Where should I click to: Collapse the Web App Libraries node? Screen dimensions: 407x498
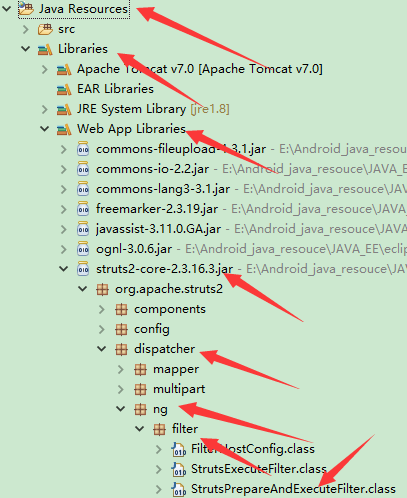point(45,129)
